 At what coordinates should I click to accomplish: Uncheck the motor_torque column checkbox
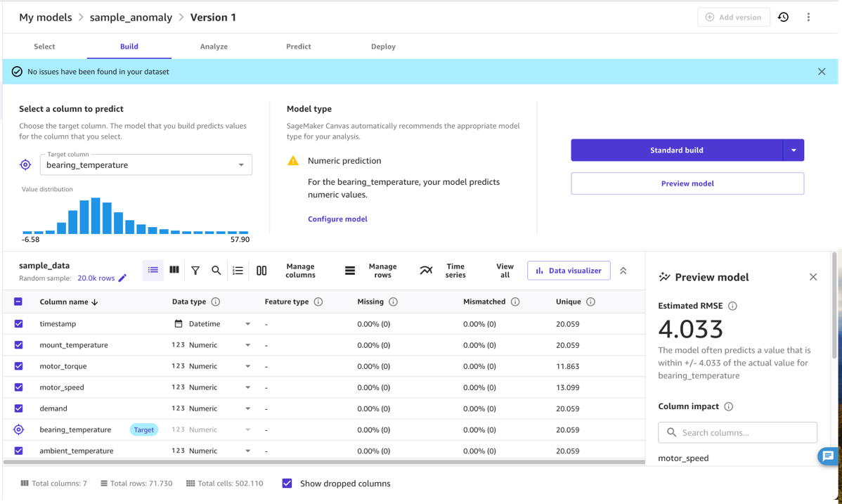18,366
